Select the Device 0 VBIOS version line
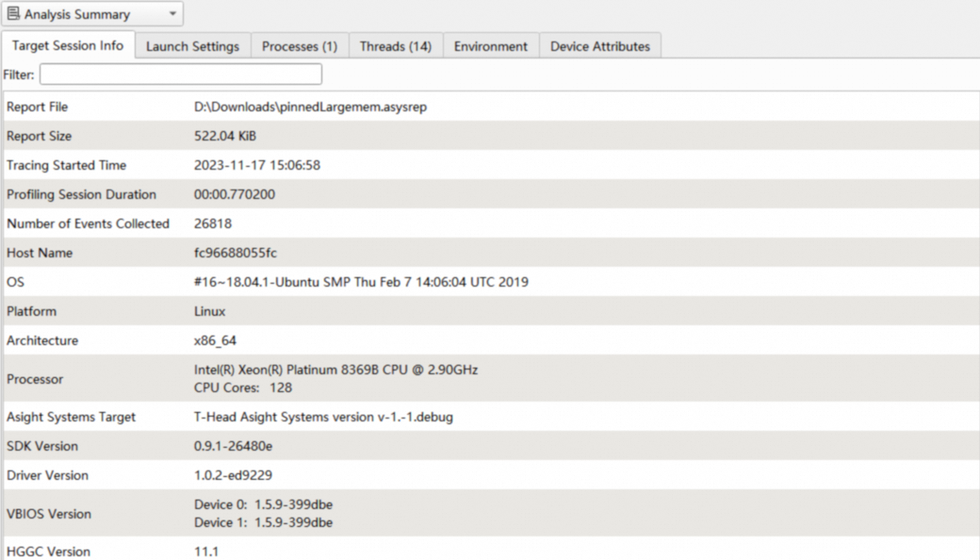The image size is (980, 560). pos(263,504)
